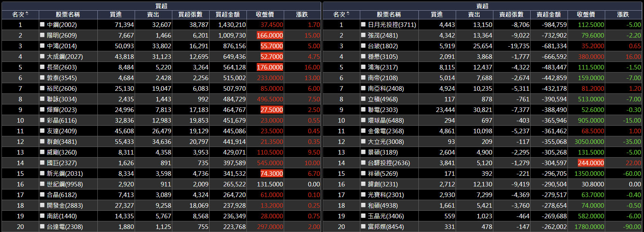Viewport: 644px width, 232px height.
Task: Select the 賣超金額 value -984,759
Action: point(555,25)
